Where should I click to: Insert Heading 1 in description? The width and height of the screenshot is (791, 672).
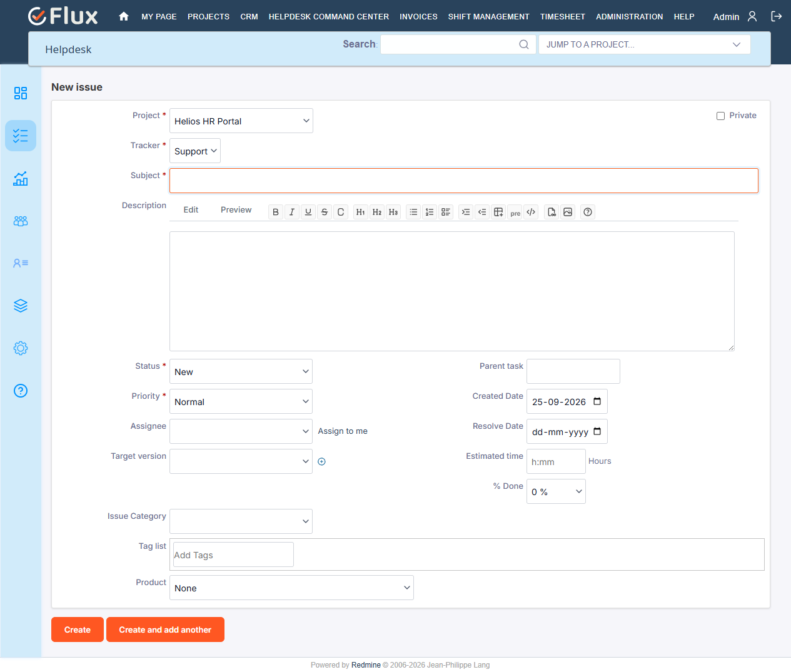point(361,212)
